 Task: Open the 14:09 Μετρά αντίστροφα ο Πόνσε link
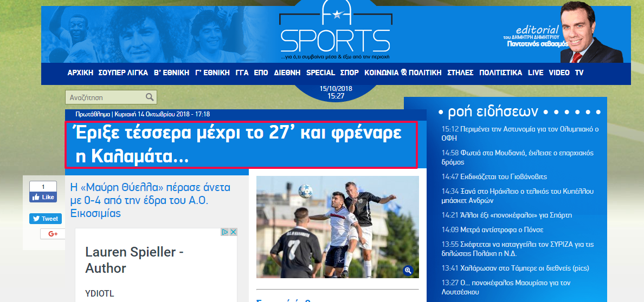(492, 230)
